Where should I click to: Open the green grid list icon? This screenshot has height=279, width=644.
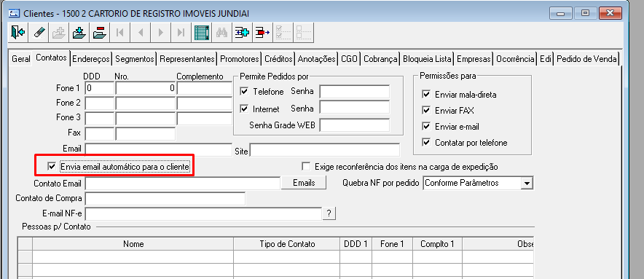(202, 32)
